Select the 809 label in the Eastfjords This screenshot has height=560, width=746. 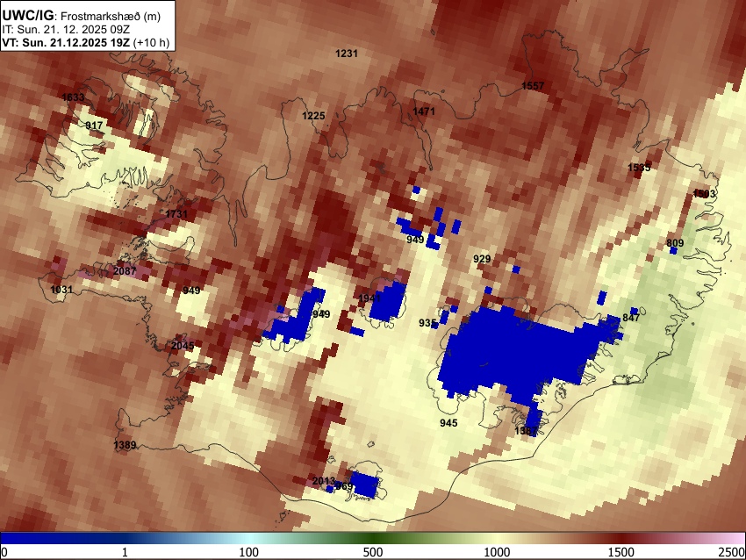coord(675,243)
